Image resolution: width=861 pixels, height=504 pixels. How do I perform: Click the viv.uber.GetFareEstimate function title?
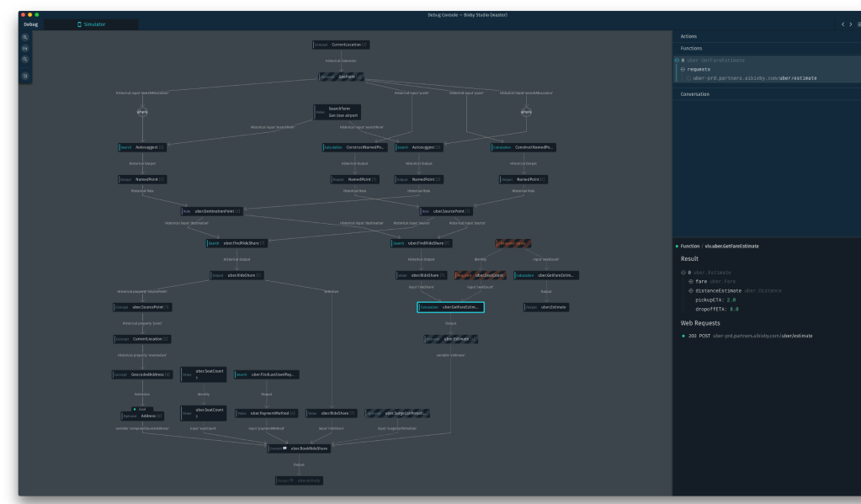(x=731, y=247)
